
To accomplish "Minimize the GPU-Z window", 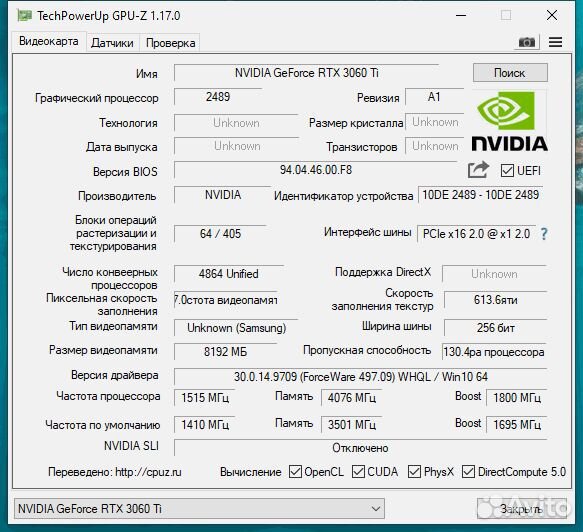I will click(x=461, y=16).
